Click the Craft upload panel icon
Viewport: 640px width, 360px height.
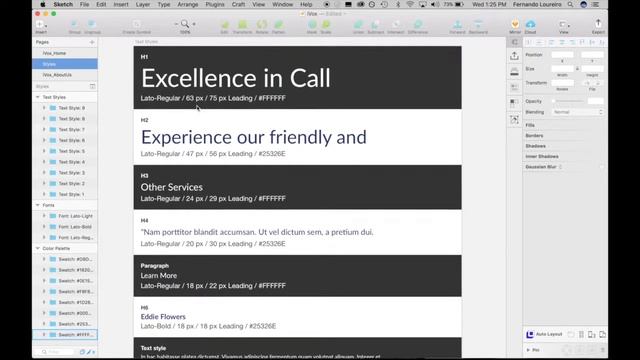tap(514, 56)
